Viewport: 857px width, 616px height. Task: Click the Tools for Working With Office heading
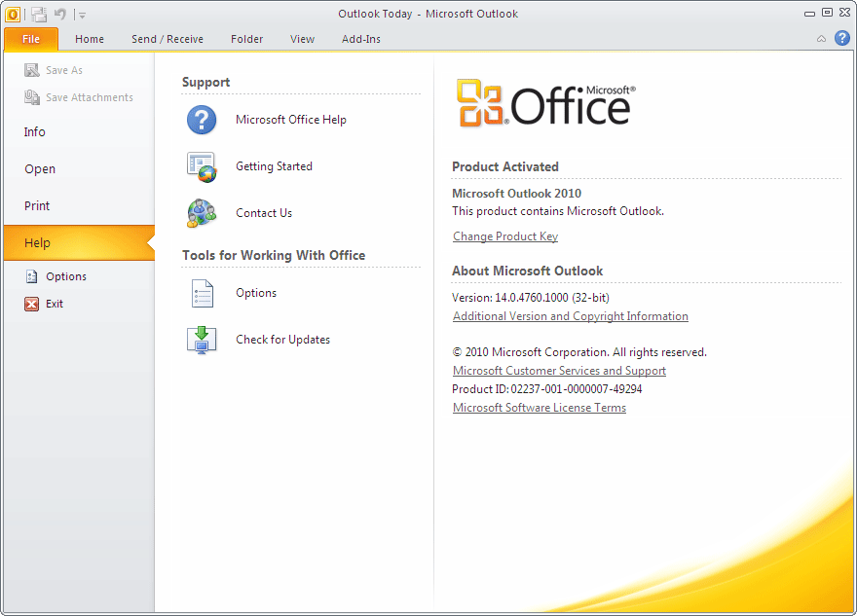274,256
